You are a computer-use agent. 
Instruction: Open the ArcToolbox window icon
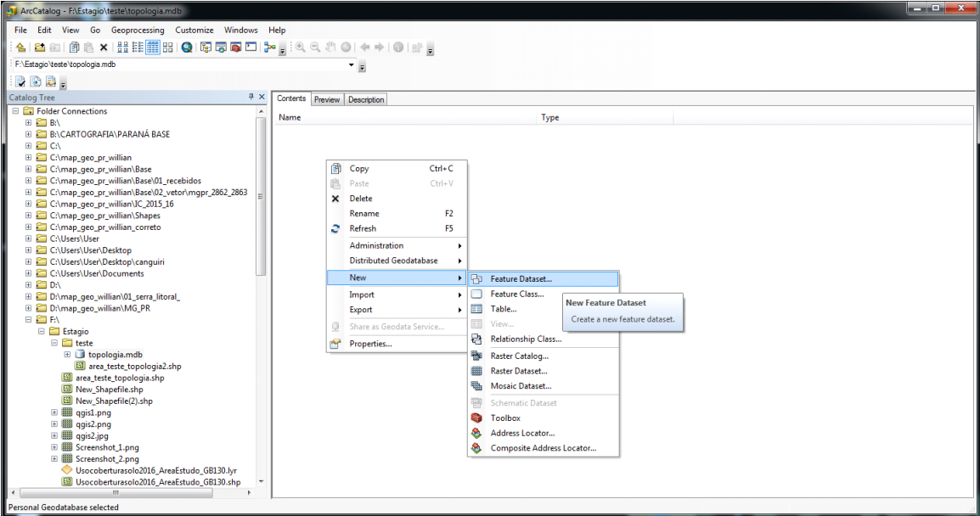[235, 48]
